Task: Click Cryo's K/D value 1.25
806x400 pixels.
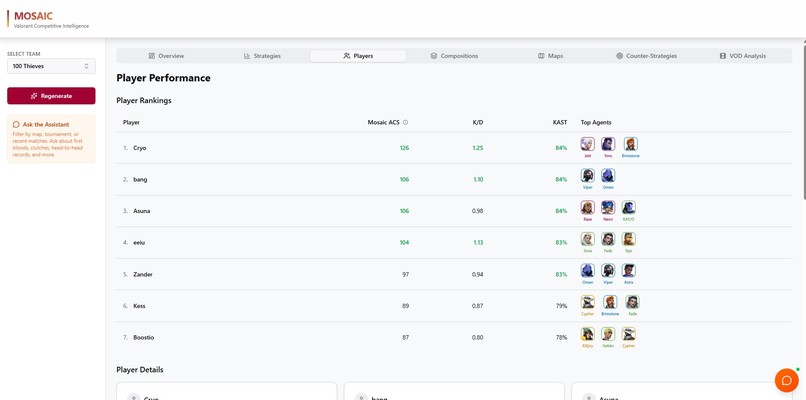Action: pyautogui.click(x=478, y=148)
